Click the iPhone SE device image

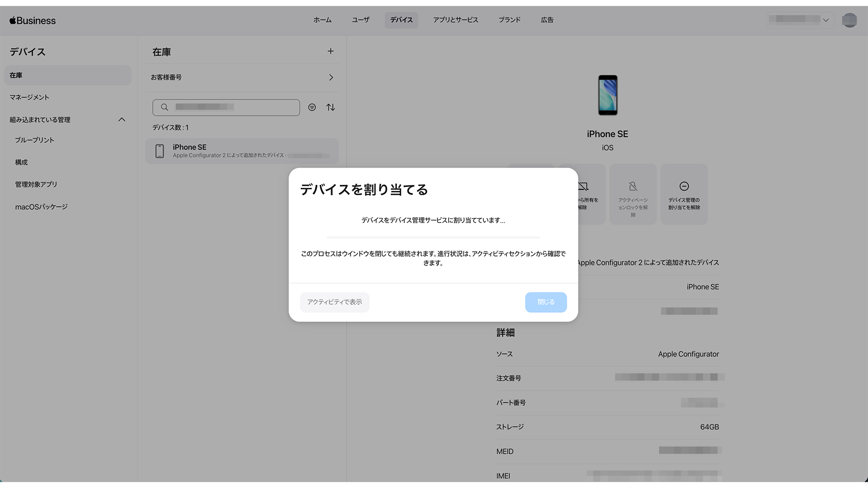coord(607,95)
